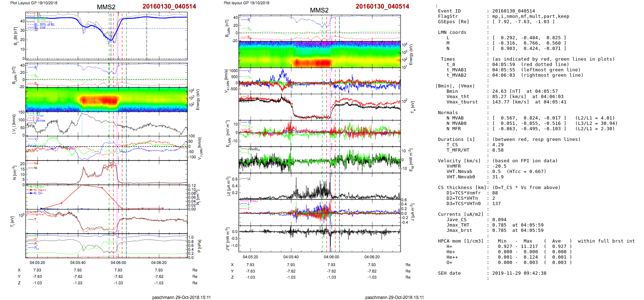Select the T_MFR/HT value '8.58'

(x=498, y=150)
